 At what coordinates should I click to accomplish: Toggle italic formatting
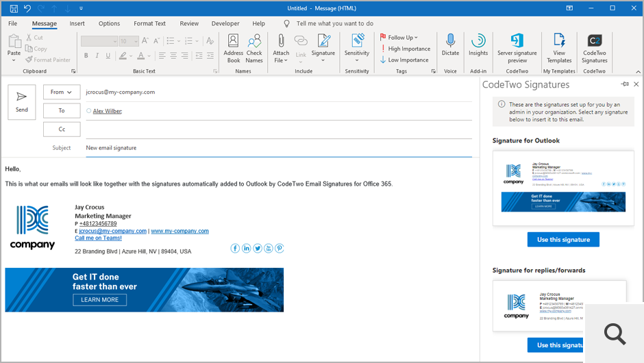click(x=97, y=55)
